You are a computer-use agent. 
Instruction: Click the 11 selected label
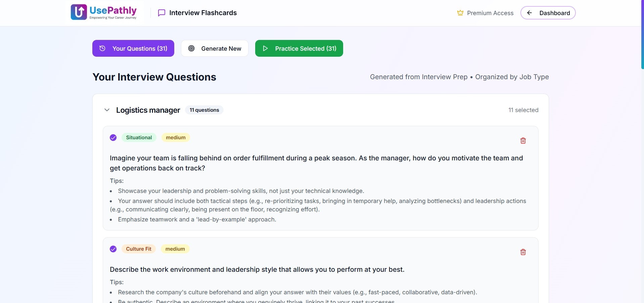click(523, 110)
